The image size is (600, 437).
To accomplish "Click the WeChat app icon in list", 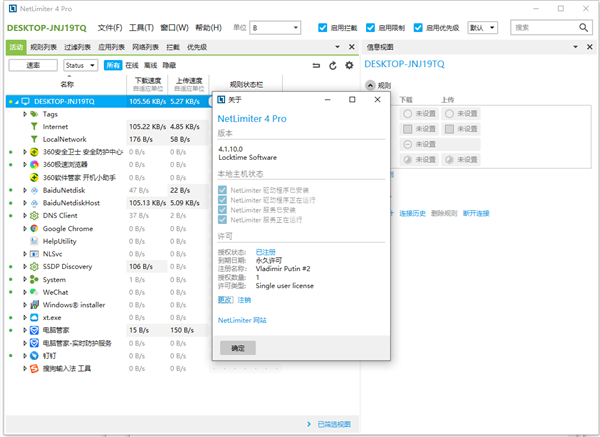I will 33,292.
